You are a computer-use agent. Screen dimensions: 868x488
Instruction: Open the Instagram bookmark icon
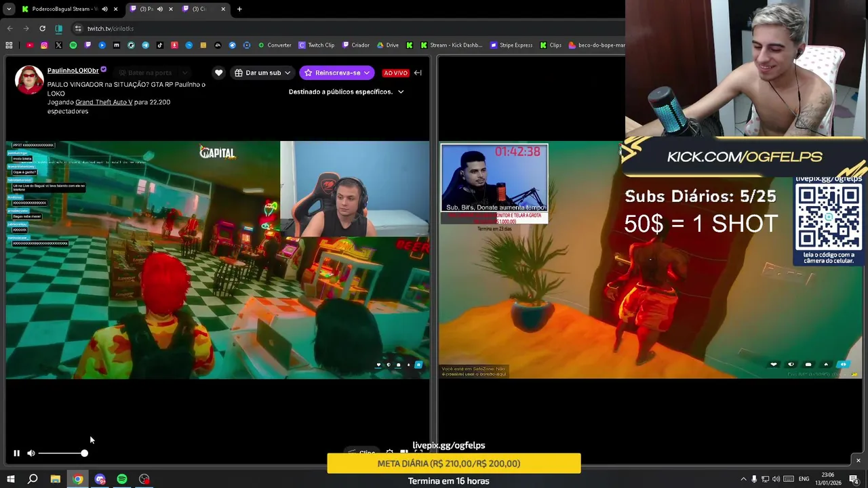[x=44, y=45]
